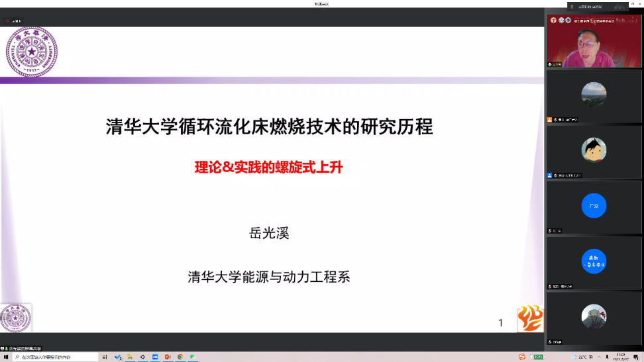Open the Task View icon in taskbar
Viewport: 644px width, 362px height.
(x=105, y=357)
